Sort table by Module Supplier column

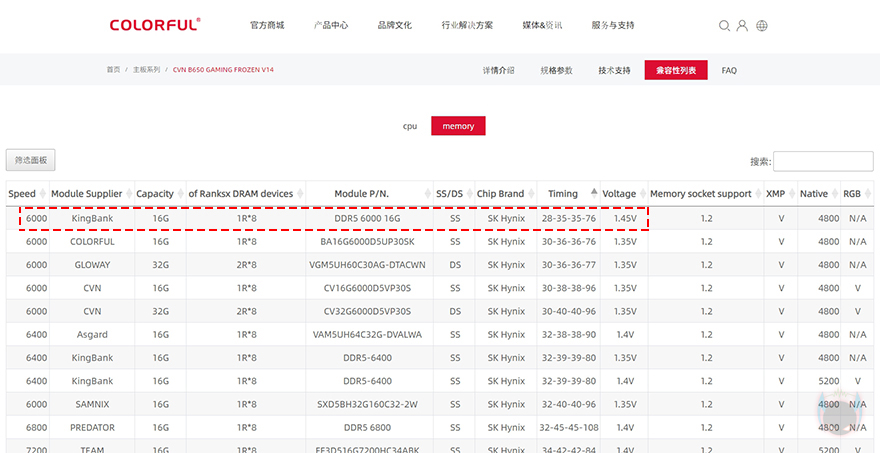click(x=91, y=194)
